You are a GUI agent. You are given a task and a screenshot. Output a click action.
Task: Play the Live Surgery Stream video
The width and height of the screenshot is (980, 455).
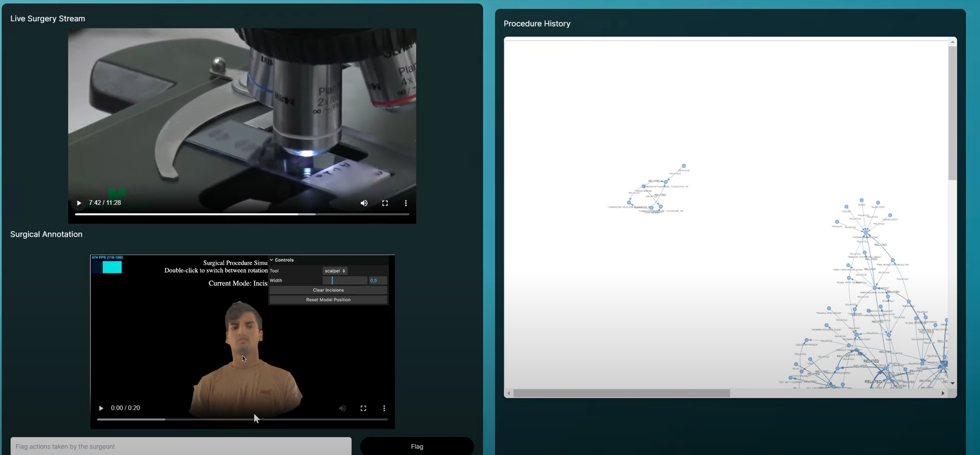pyautogui.click(x=79, y=203)
